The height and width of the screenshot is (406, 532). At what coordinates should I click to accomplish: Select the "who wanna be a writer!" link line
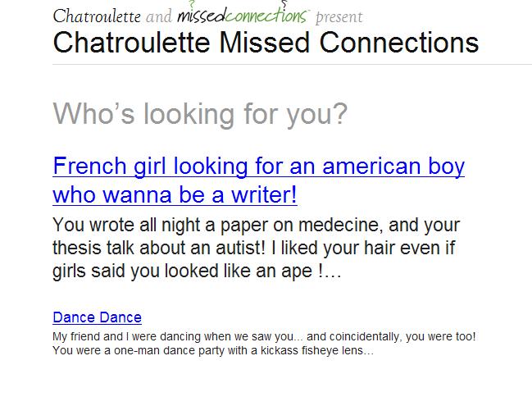click(x=175, y=195)
